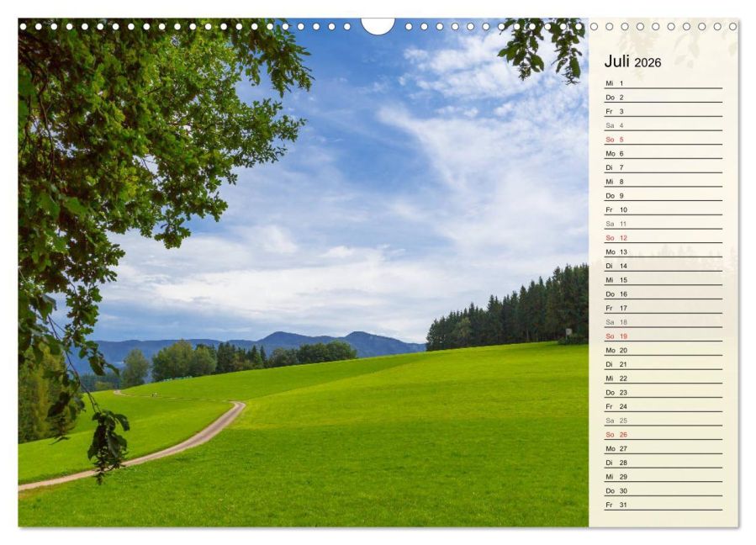Screen dimensions: 756x545
Task: Select the red So 12 entry
Action: 618,239
